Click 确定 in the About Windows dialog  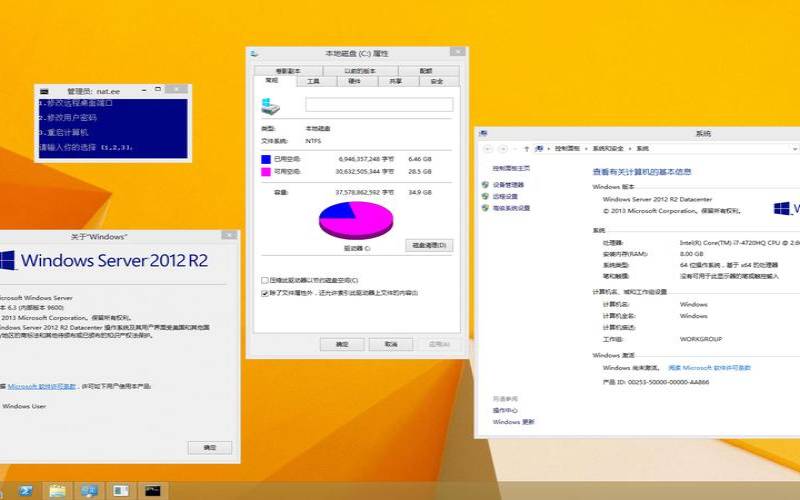[x=210, y=447]
